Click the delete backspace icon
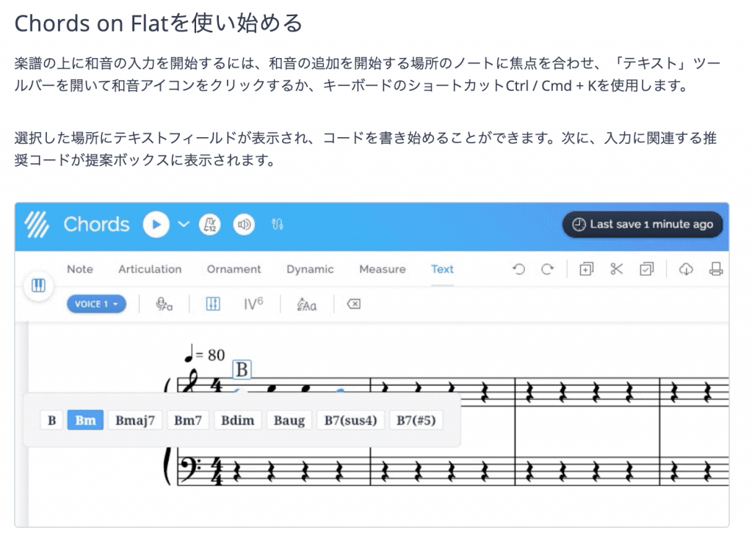Screen dimensions: 752x560 click(x=353, y=304)
